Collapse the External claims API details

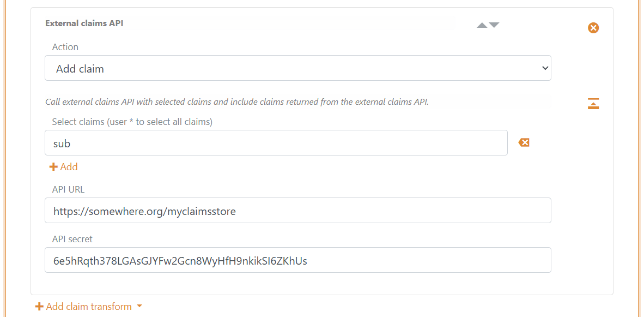tap(593, 103)
